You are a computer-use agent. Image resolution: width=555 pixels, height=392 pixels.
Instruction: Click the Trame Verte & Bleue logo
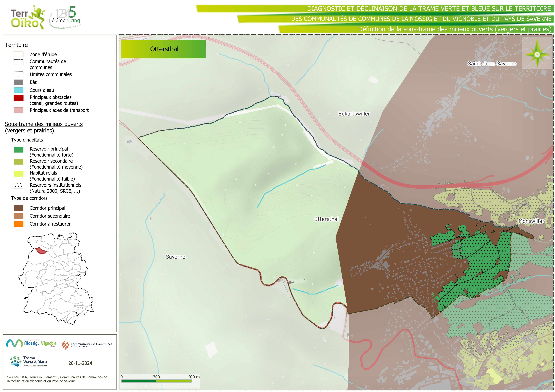click(x=29, y=361)
